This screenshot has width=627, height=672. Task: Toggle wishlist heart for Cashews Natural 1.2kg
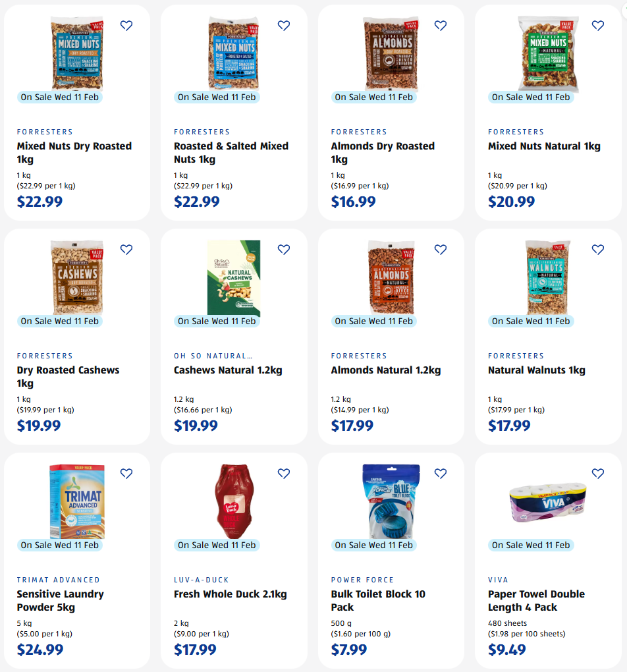284,250
